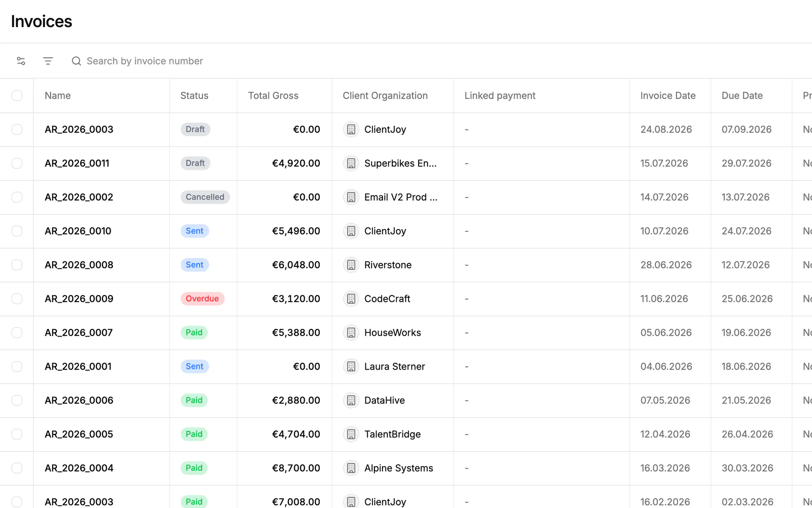Select checkbox for invoice AR_2026_0002
Image resolution: width=812 pixels, height=508 pixels.
tap(17, 197)
